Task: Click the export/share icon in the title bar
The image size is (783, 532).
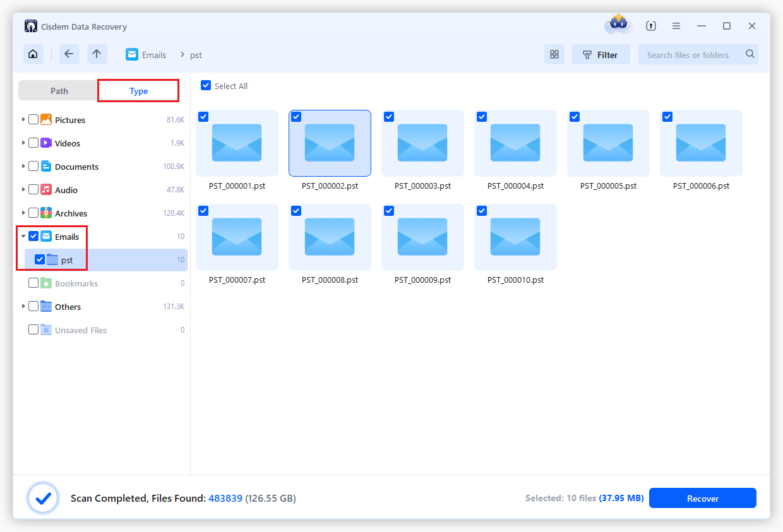Action: click(650, 25)
